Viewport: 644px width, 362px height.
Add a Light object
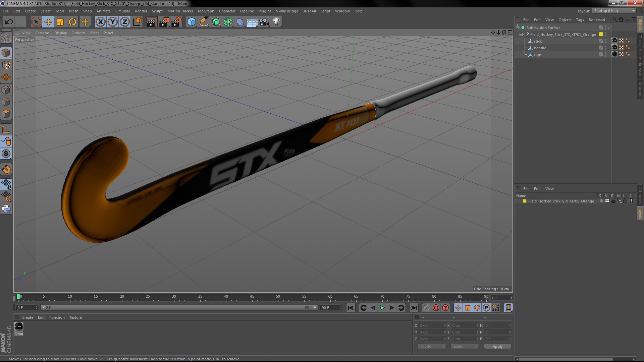coord(276,22)
